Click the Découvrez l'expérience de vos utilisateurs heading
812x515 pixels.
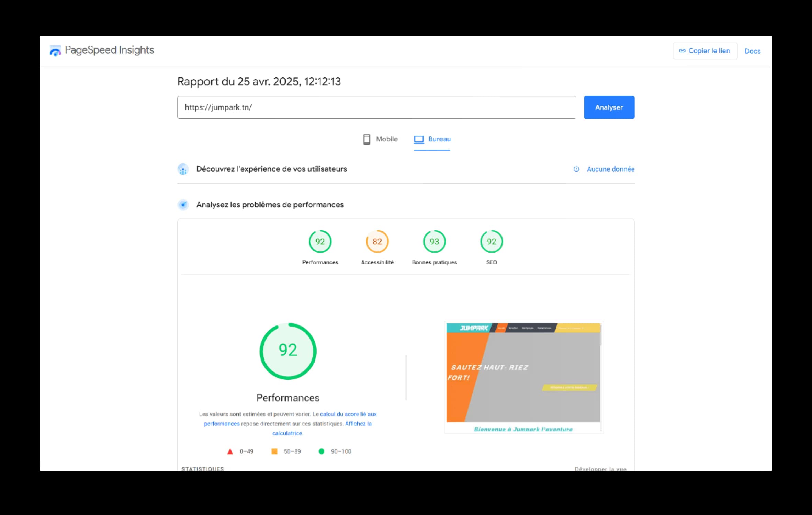click(x=271, y=169)
